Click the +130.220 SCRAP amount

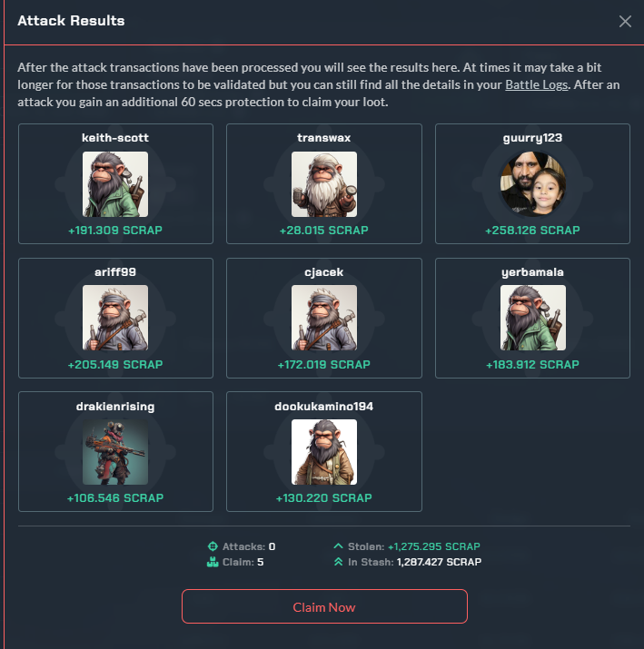(324, 498)
